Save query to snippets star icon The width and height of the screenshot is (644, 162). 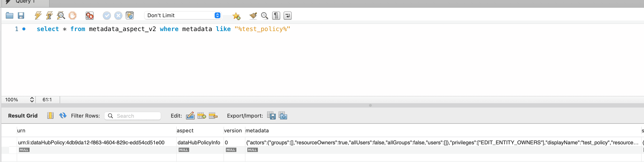point(236,16)
